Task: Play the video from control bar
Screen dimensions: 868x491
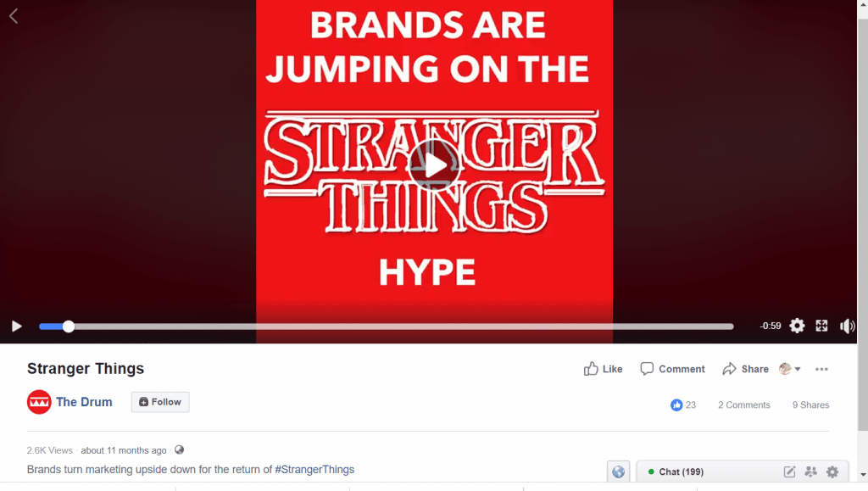Action: coord(17,326)
